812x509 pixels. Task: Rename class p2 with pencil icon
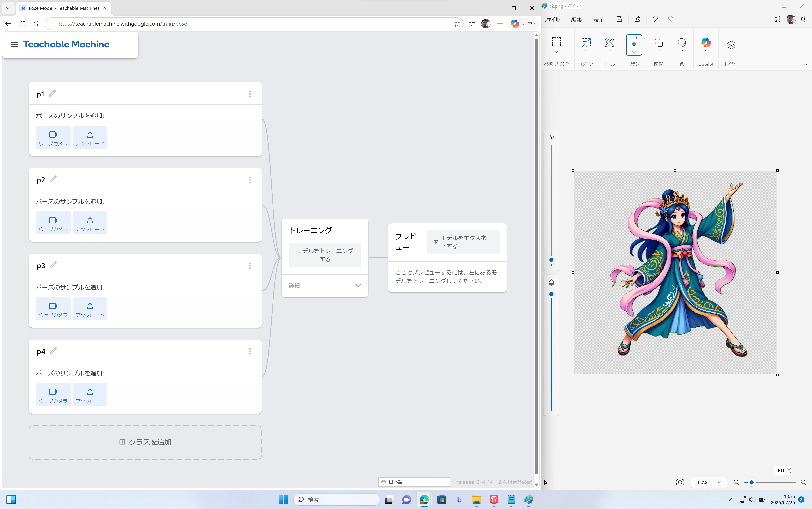53,179
